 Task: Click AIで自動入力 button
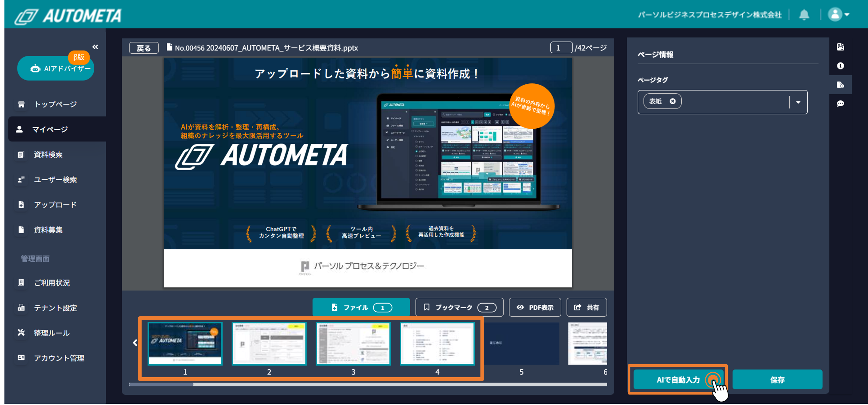pos(678,380)
